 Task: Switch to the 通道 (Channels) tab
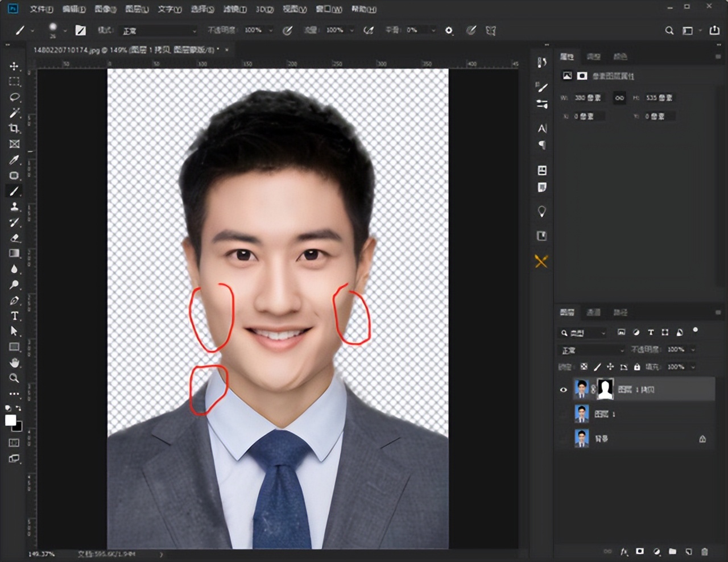(x=593, y=312)
